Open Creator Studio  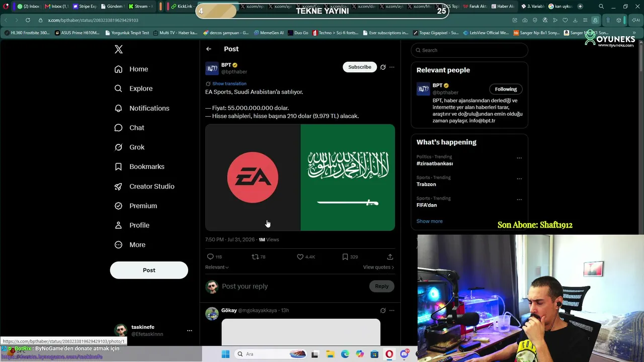pos(144,186)
